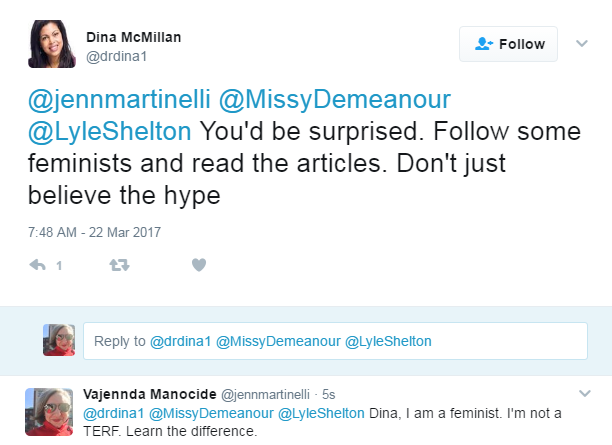
Task: Open the @jennmartinelli mention in the tweet
Action: pos(119,99)
